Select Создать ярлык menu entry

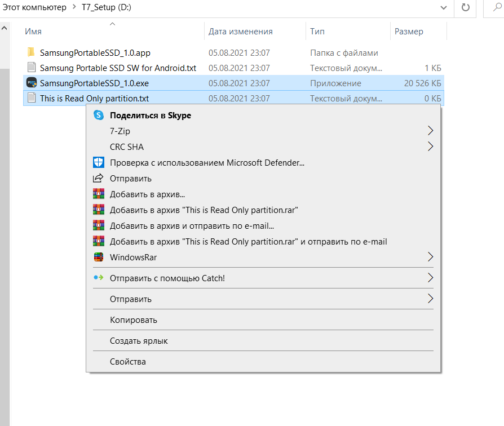coord(139,341)
